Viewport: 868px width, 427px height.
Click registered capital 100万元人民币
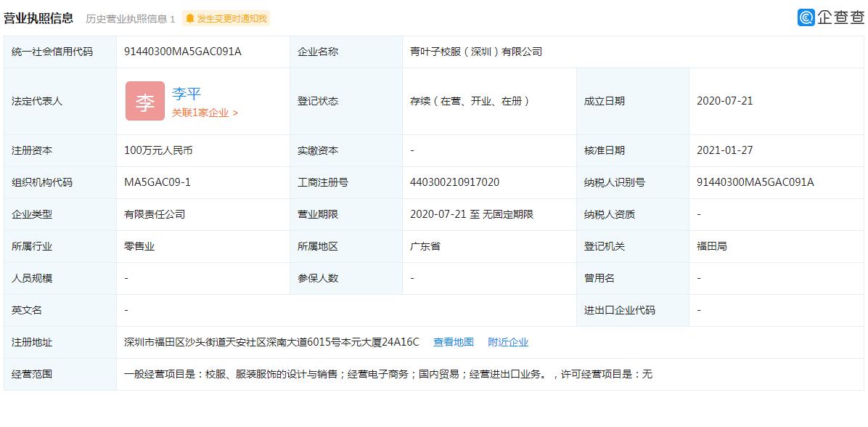tap(158, 150)
